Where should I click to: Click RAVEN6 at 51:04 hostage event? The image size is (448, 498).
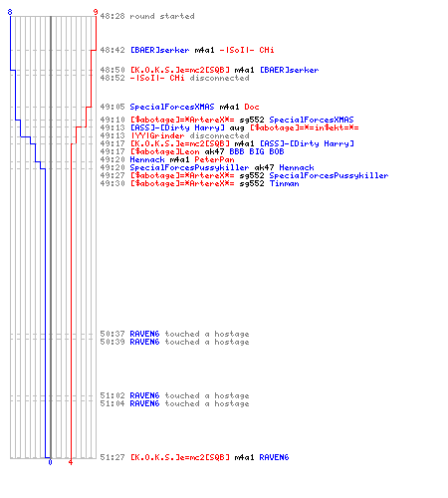(x=144, y=403)
